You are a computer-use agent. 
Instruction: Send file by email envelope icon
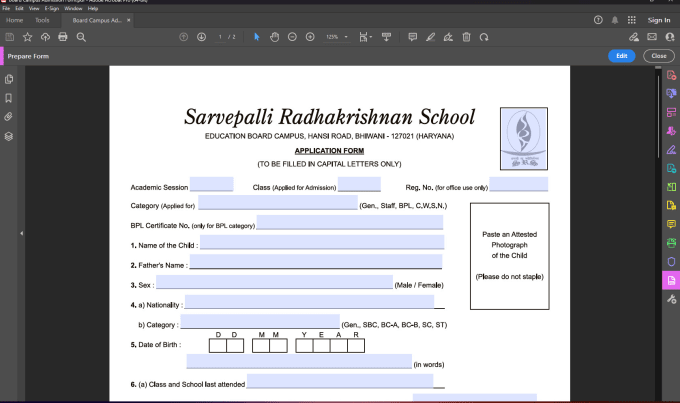click(x=652, y=37)
